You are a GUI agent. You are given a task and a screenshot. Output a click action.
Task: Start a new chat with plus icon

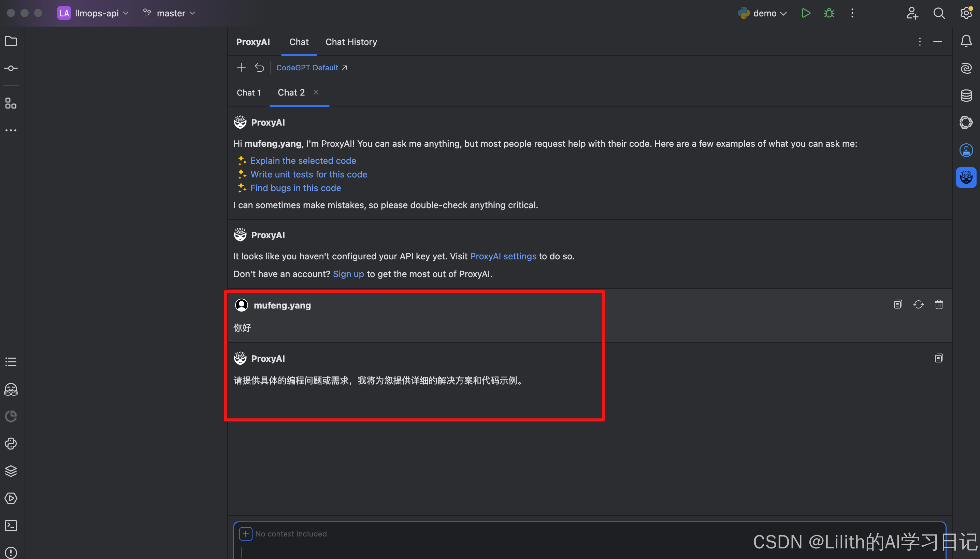point(241,68)
